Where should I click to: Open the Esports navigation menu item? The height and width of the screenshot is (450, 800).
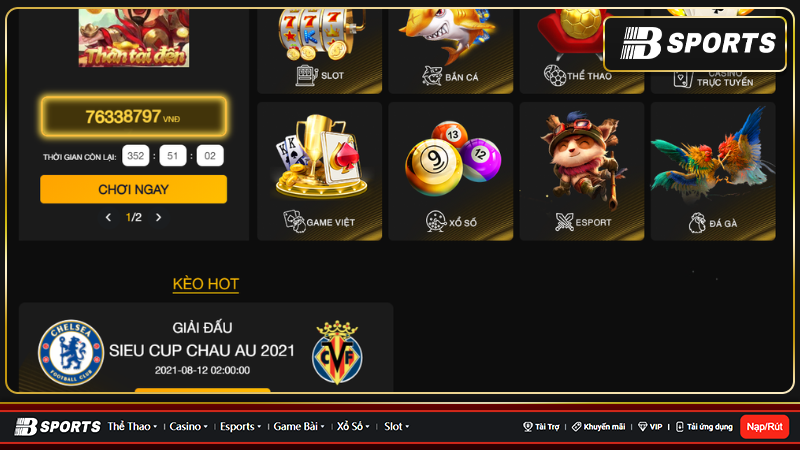[240, 427]
